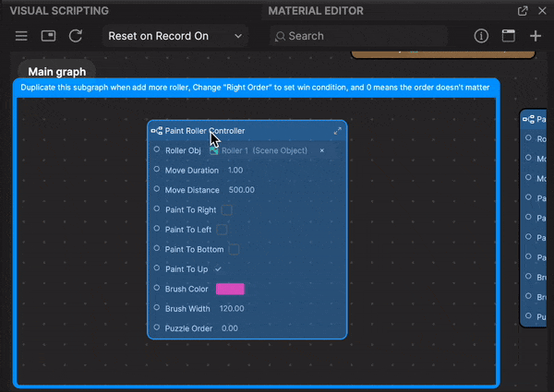Click the refresh graph icon
554x392 pixels.
click(x=76, y=36)
